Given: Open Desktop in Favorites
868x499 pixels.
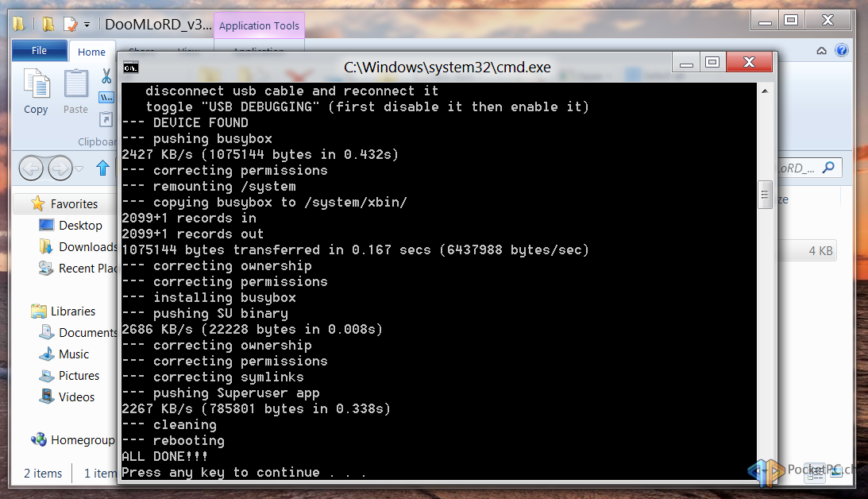Looking at the screenshot, I should [x=80, y=226].
